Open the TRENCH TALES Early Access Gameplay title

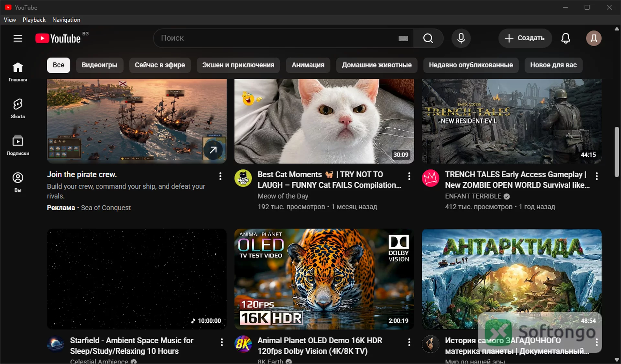pos(517,180)
